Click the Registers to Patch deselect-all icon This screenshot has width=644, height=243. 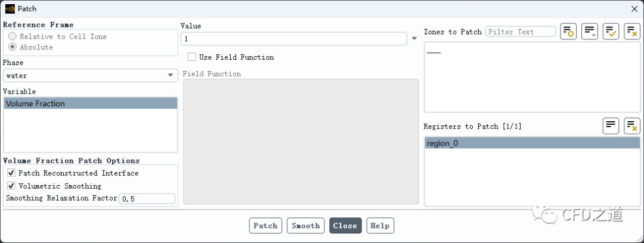click(x=632, y=126)
